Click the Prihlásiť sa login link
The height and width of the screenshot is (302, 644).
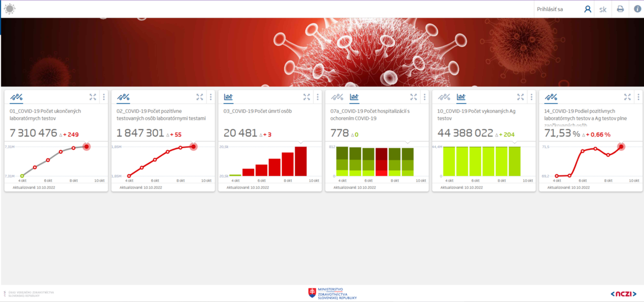(x=550, y=9)
